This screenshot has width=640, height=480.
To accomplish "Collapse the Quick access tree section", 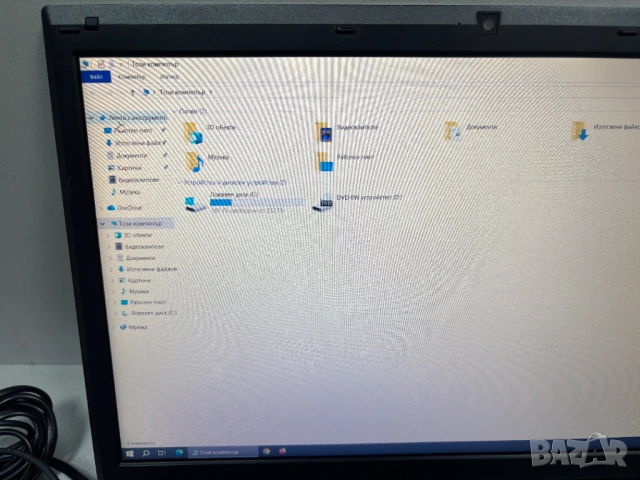I will coord(92,118).
